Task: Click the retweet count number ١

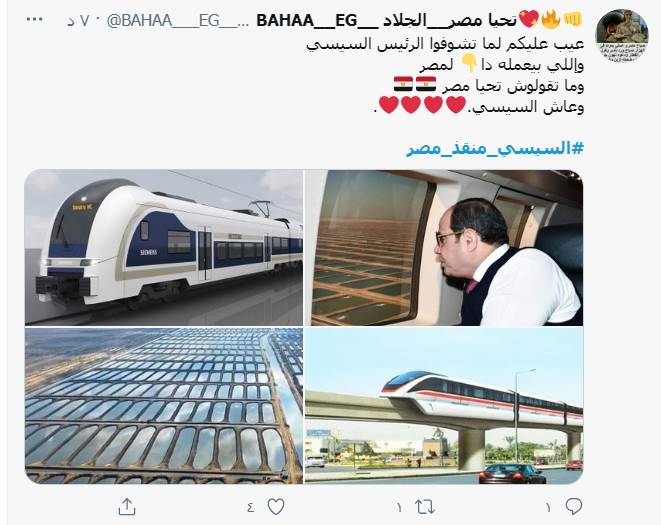Action: pos(399,507)
